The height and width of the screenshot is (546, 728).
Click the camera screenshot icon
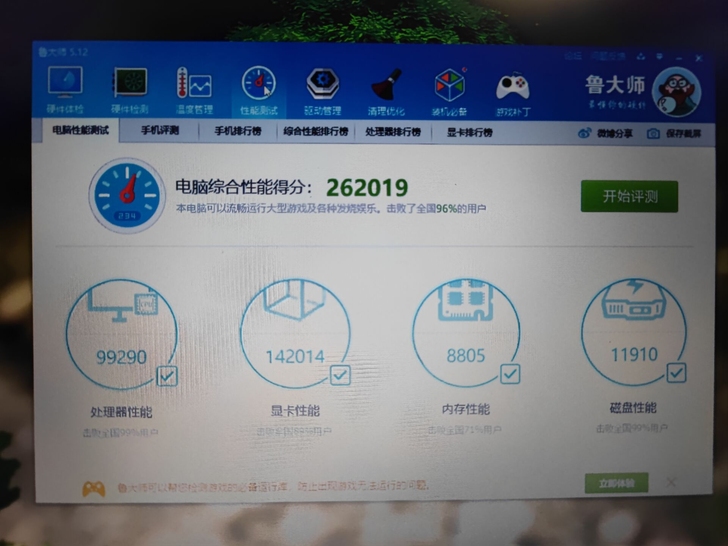pyautogui.click(x=653, y=134)
